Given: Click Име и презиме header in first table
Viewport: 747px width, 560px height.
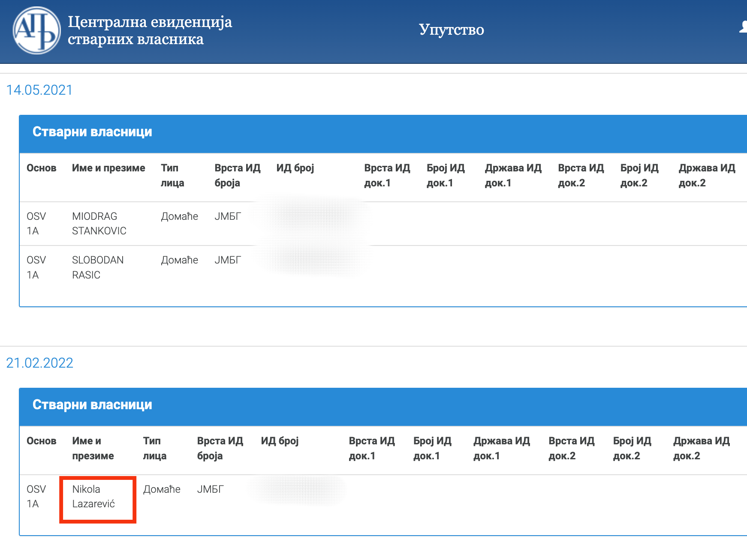Looking at the screenshot, I should [108, 168].
